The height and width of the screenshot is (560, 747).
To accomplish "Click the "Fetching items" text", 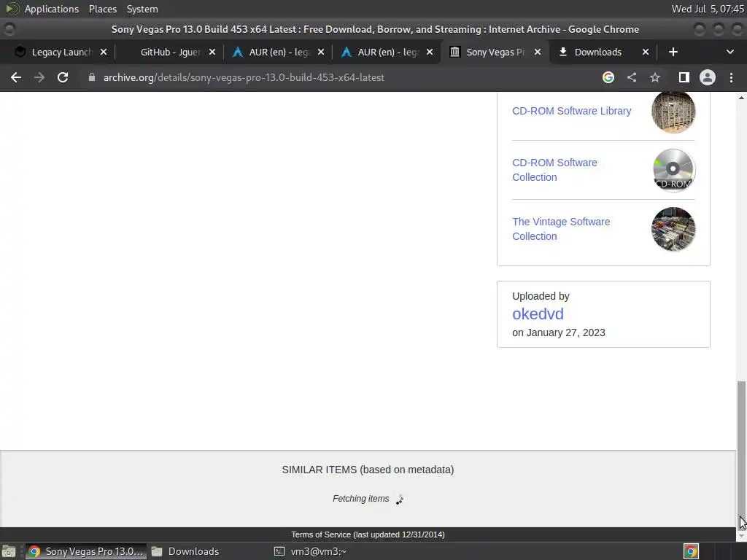I will (x=360, y=499).
